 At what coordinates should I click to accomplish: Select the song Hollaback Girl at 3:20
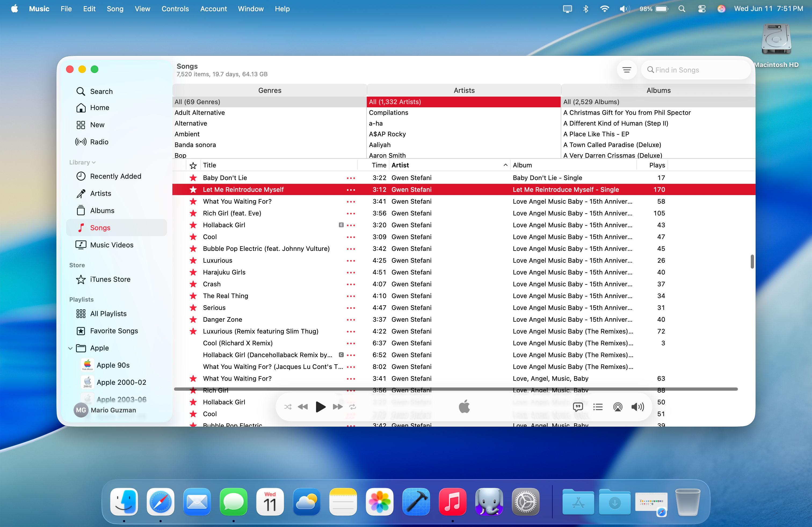click(x=464, y=225)
